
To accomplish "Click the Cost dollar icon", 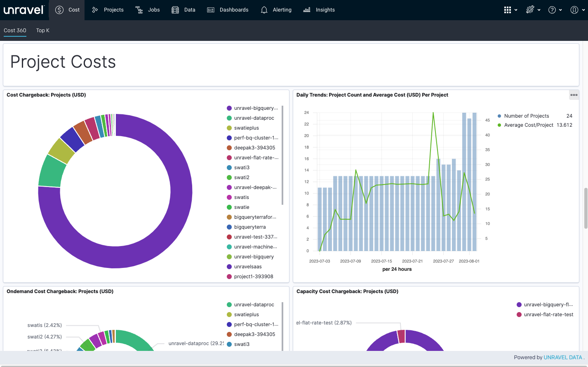I will pos(59,10).
